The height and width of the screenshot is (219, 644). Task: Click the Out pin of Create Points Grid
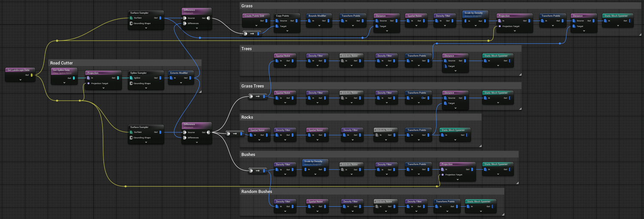tap(267, 21)
